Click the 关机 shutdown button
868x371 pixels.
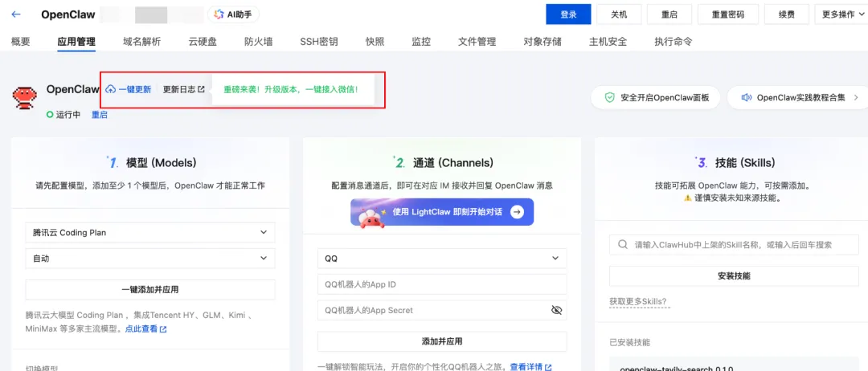tap(619, 14)
